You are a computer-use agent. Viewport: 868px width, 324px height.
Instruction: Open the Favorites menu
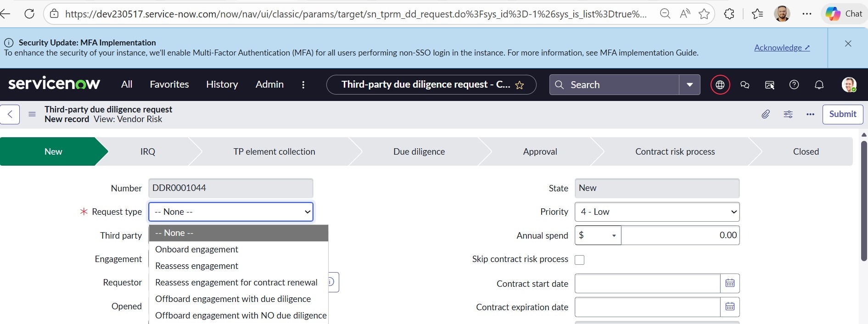tap(169, 84)
